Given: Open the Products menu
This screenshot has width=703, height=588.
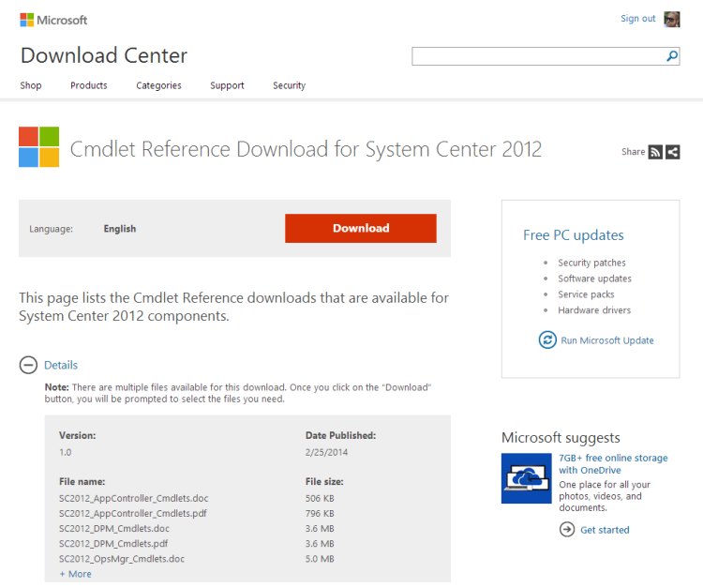Looking at the screenshot, I should (x=89, y=85).
